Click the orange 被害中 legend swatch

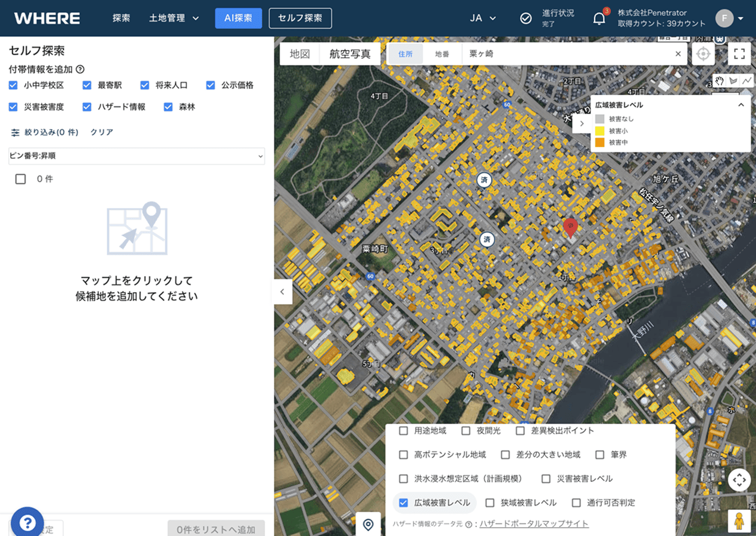599,143
